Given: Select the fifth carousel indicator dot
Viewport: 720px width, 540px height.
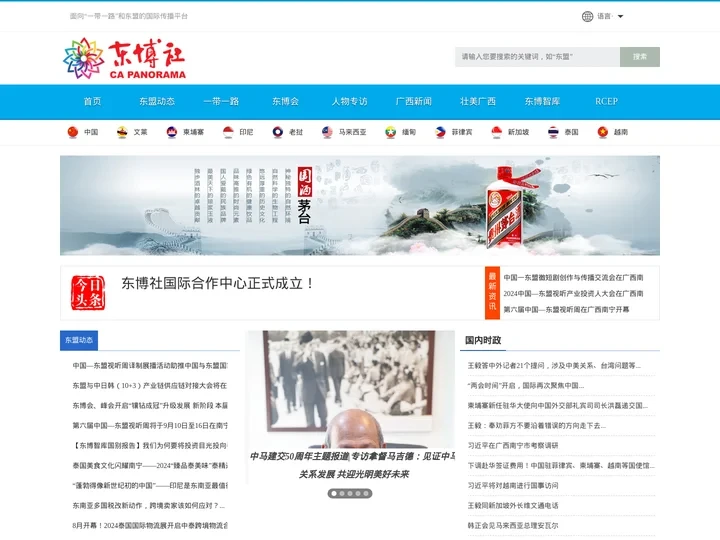Looking at the screenshot, I should click(366, 494).
